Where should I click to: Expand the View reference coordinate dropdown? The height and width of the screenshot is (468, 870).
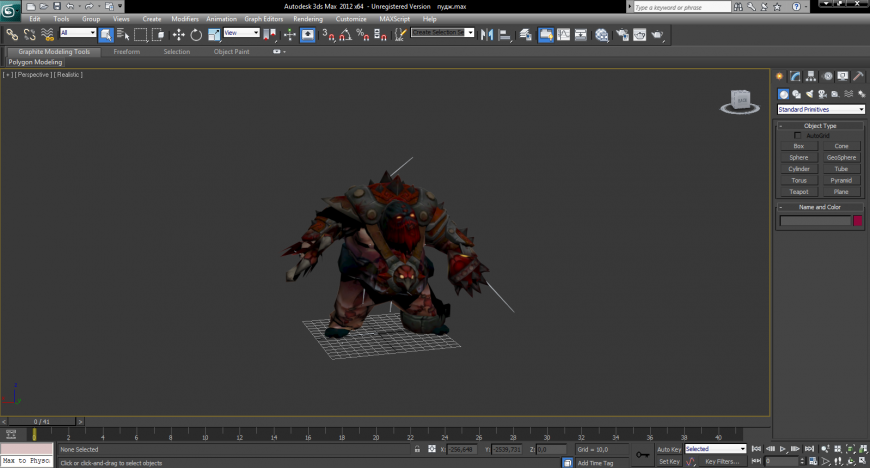tap(241, 33)
